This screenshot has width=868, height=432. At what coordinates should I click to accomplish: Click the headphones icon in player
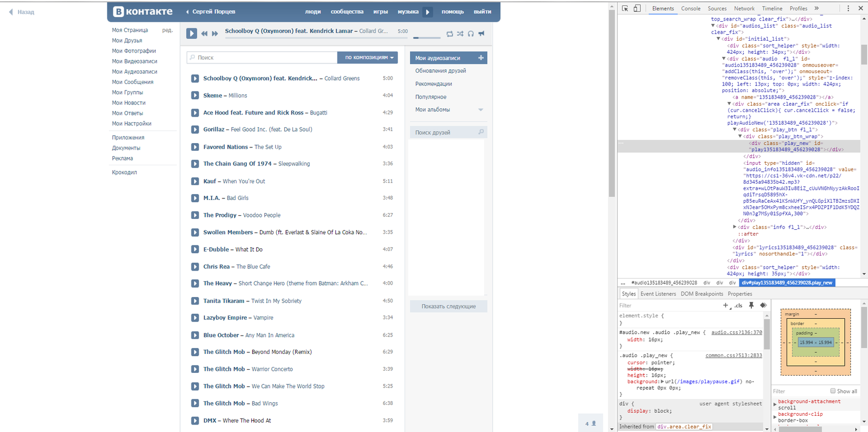pos(471,34)
